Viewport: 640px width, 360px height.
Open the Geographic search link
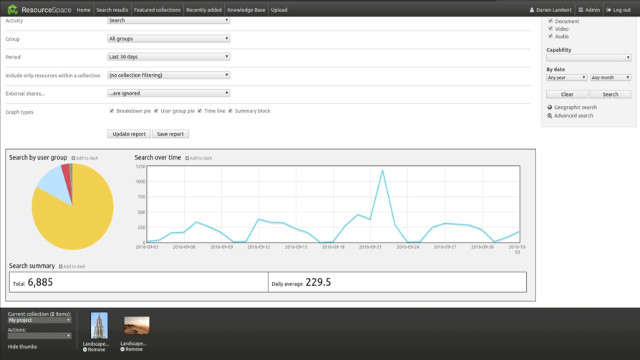pos(575,107)
